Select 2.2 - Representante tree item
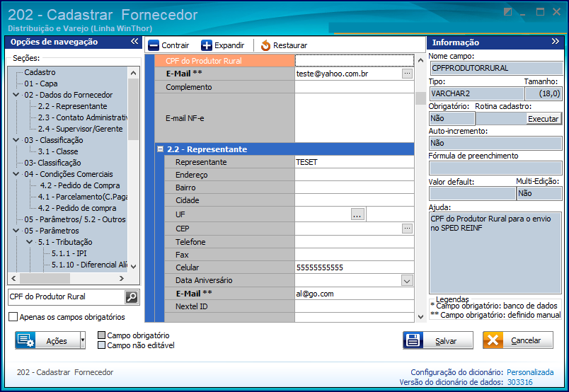 click(x=73, y=106)
